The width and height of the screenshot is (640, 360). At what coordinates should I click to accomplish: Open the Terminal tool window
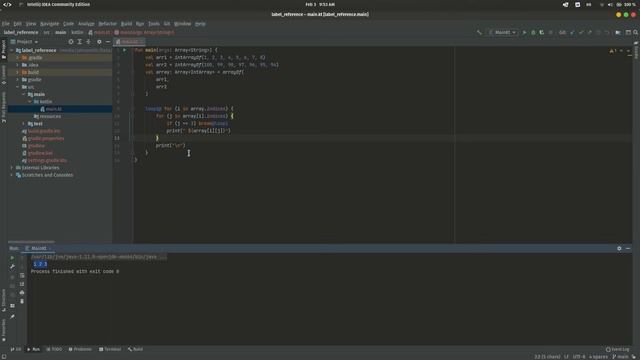coord(110,349)
